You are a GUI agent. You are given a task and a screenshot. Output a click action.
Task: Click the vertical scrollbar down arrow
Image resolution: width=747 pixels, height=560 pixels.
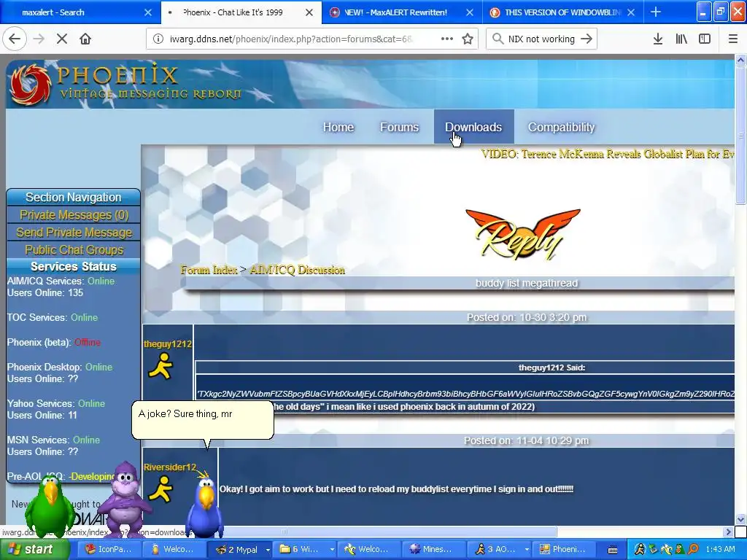point(740,519)
